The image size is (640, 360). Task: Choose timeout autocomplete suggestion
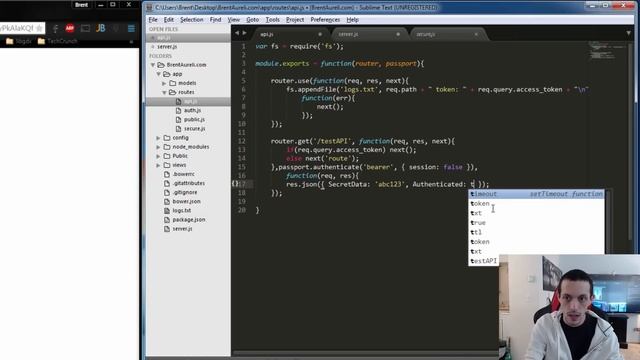click(536, 194)
